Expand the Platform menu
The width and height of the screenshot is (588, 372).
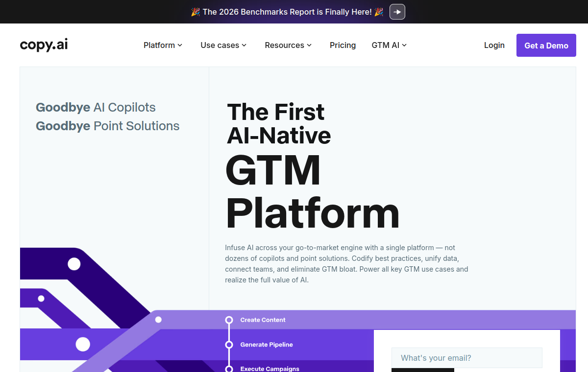(x=163, y=45)
